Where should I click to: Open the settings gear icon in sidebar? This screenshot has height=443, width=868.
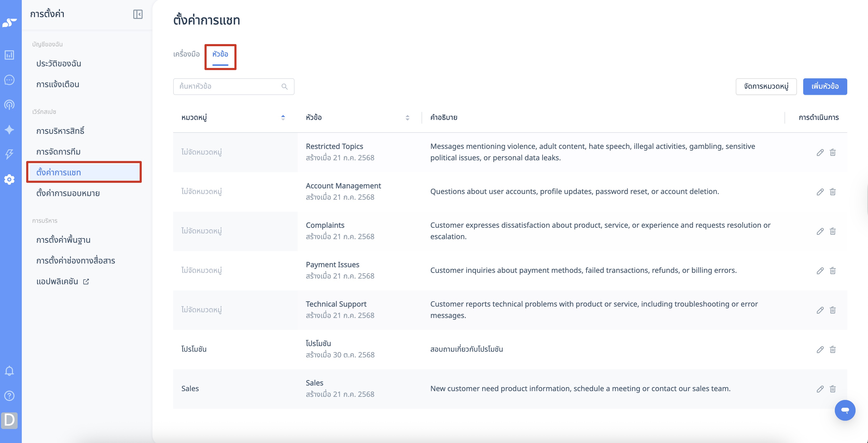(x=9, y=179)
